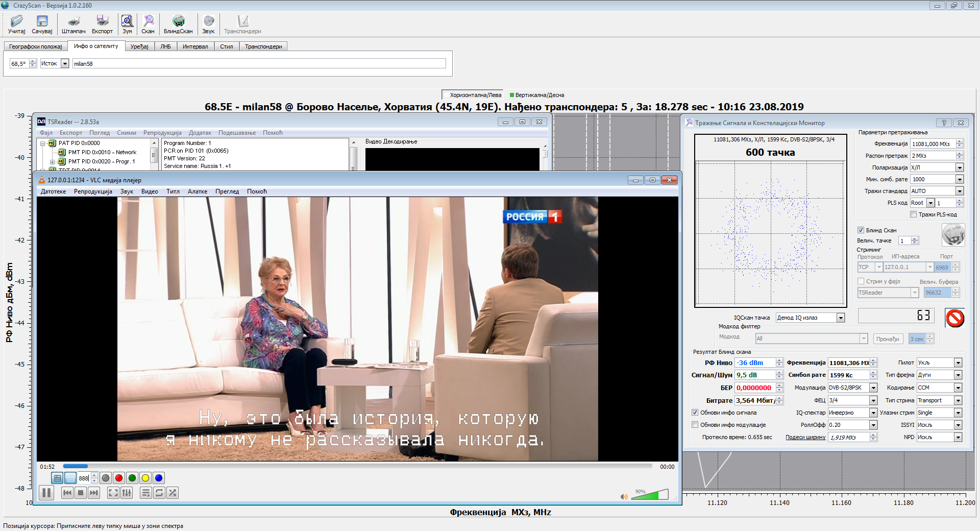980x531 pixels.
Task: Click the VLC volume slider
Action: click(x=650, y=494)
